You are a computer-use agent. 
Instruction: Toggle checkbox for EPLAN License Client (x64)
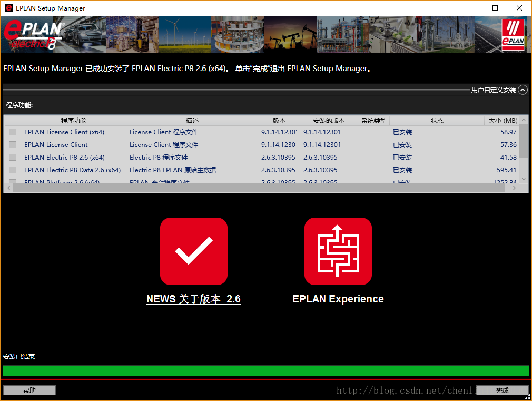point(13,132)
